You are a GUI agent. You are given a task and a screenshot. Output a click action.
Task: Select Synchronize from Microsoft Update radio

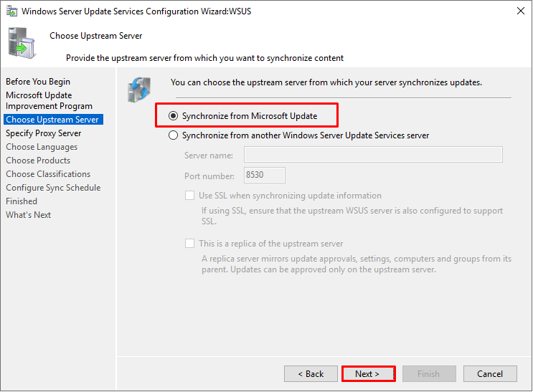pyautogui.click(x=174, y=116)
